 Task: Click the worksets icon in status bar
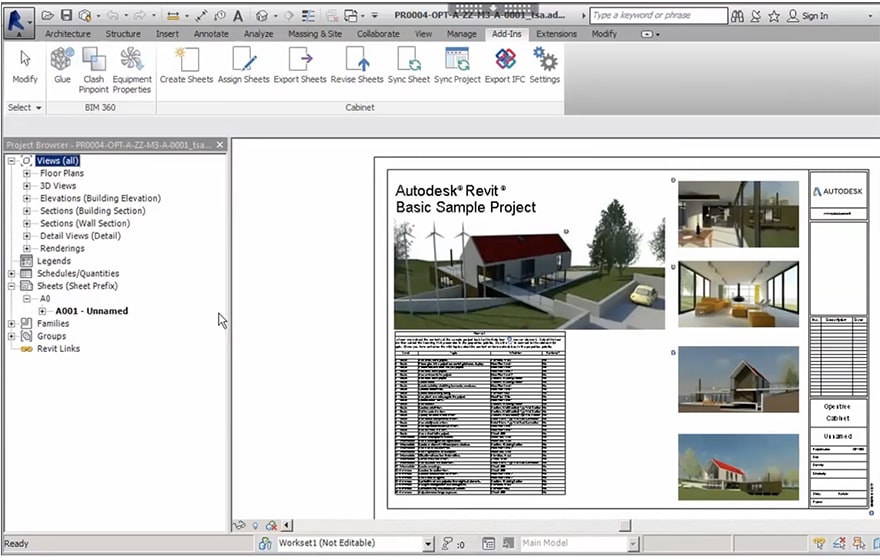(265, 543)
